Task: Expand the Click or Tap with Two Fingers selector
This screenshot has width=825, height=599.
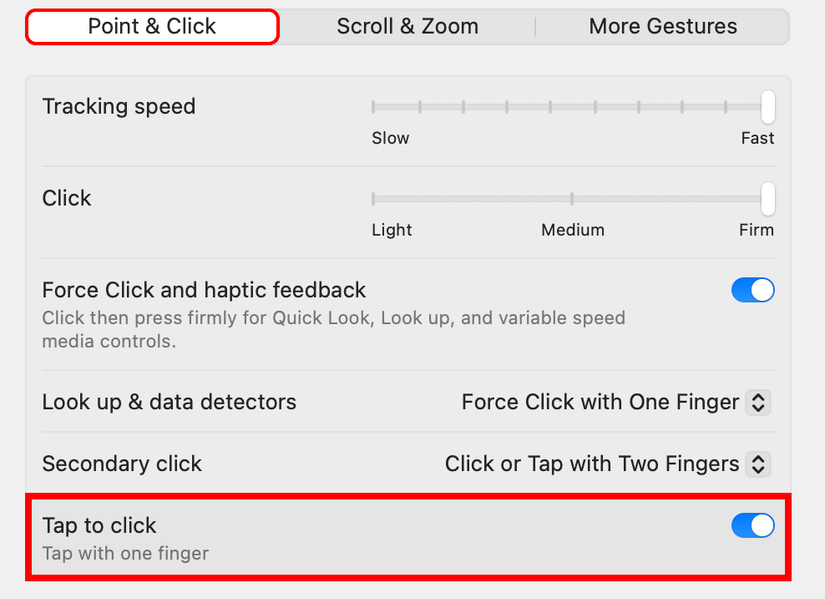Action: point(758,464)
